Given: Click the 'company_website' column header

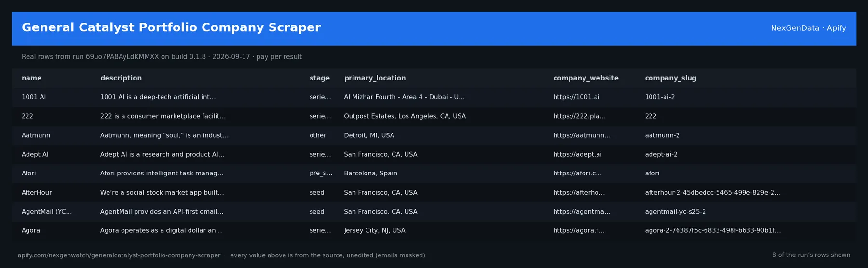Looking at the screenshot, I should click(x=586, y=78).
